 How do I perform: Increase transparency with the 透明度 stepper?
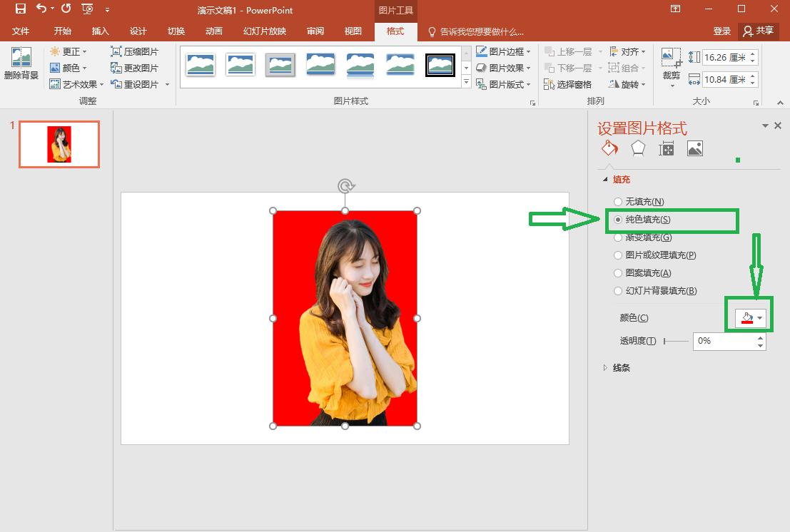point(760,337)
